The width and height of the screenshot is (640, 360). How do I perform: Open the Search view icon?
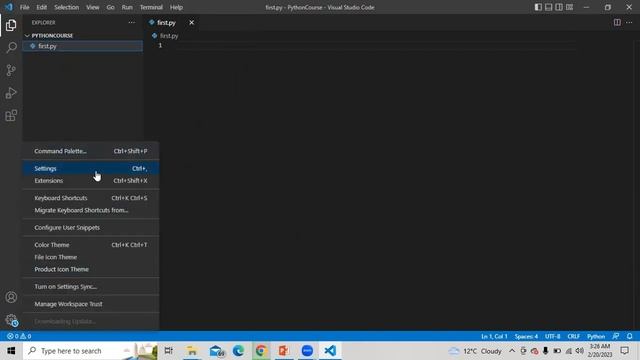point(11,47)
